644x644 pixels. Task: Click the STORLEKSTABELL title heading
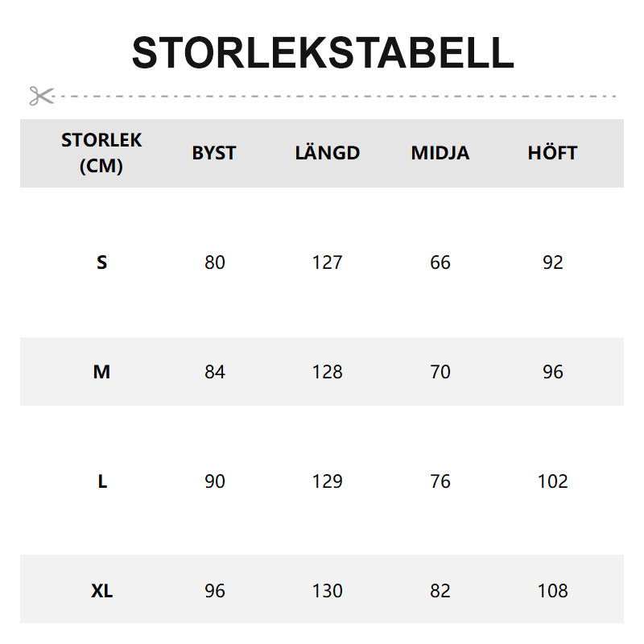[x=322, y=53]
